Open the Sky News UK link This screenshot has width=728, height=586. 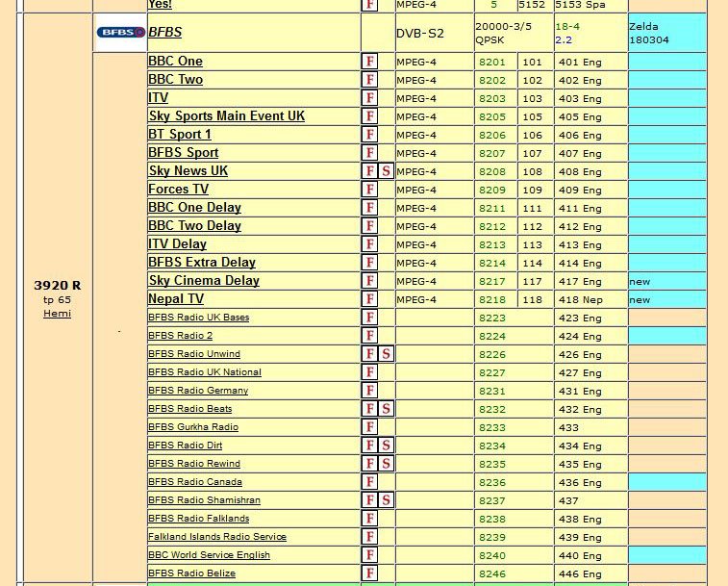(x=188, y=171)
